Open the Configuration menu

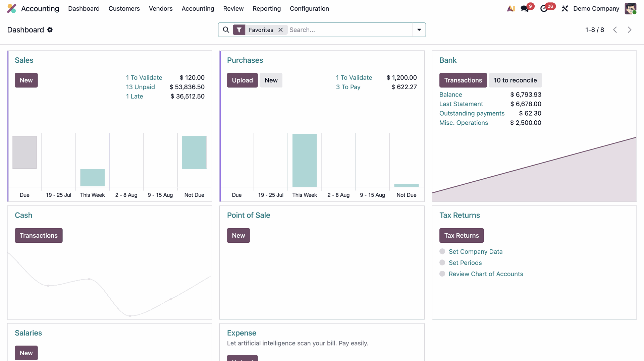coord(309,9)
